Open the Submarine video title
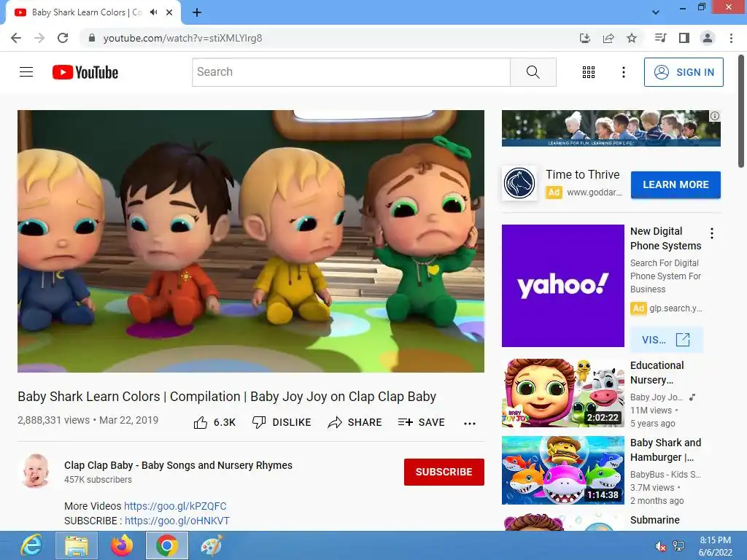This screenshot has height=560, width=747. (x=654, y=520)
